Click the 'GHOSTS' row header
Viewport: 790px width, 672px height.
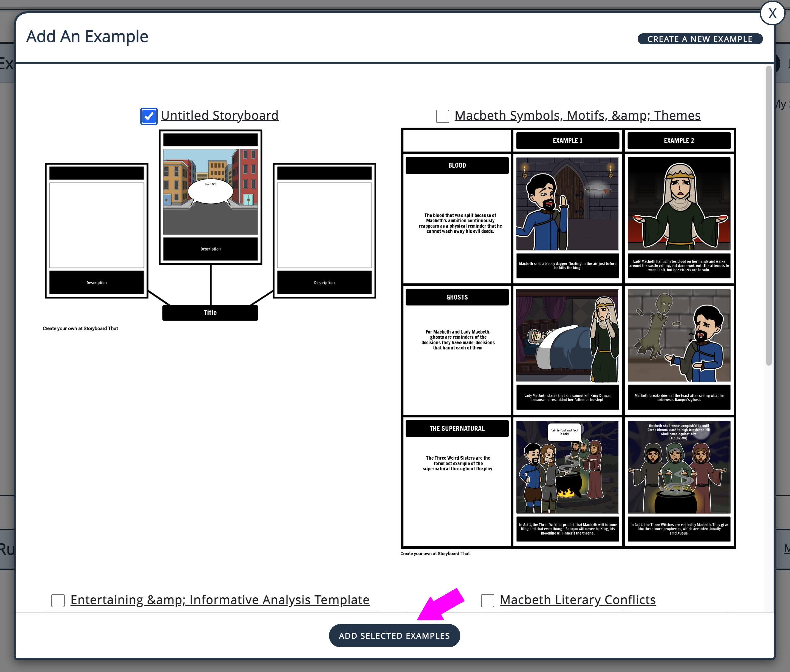click(457, 297)
